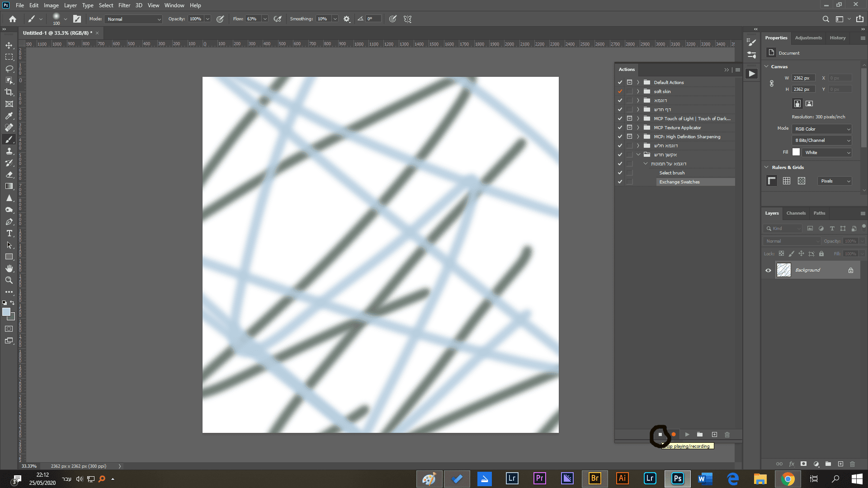
Task: Expand the Default Actions folder
Action: point(638,82)
